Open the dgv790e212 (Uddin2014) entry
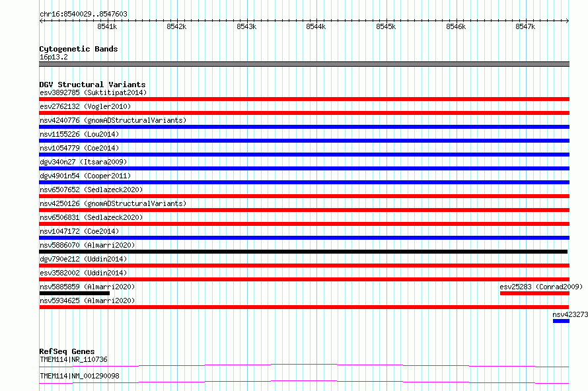Viewport: 588px width, 391px height. 83,259
